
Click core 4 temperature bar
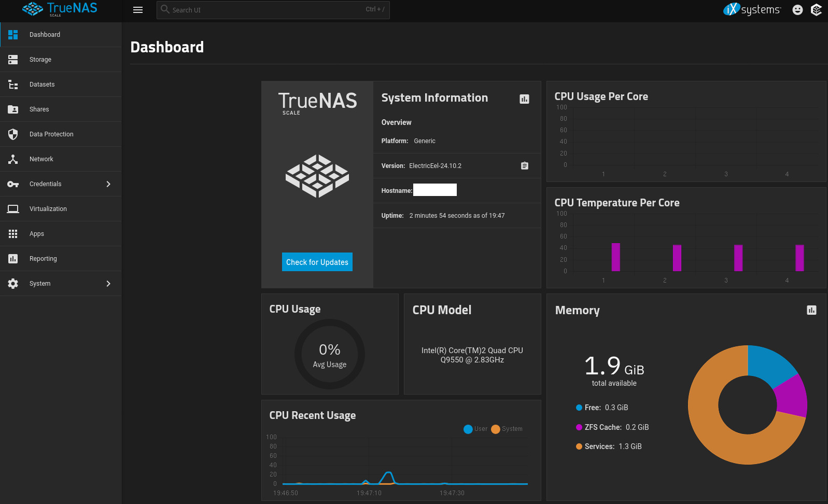800,258
